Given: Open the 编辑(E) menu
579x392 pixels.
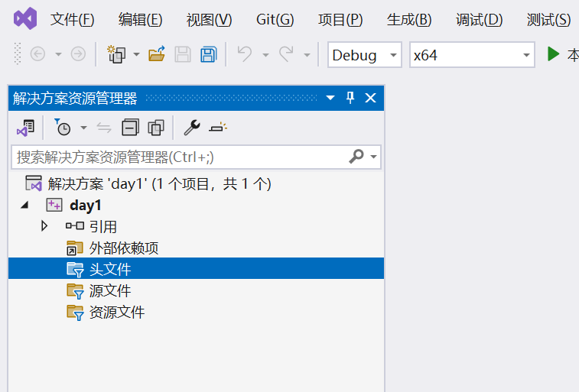Looking at the screenshot, I should [x=140, y=20].
